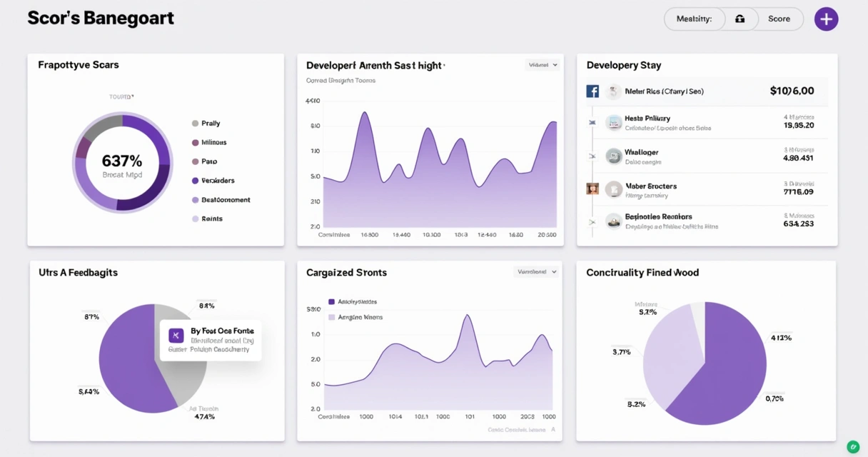The width and height of the screenshot is (868, 457).
Task: Click the purple plus add button
Action: [826, 19]
